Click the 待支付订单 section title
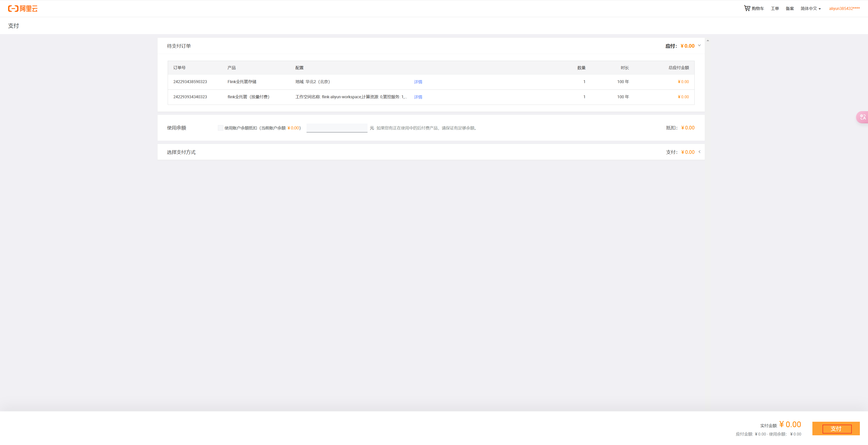This screenshot has width=868, height=445. (179, 46)
